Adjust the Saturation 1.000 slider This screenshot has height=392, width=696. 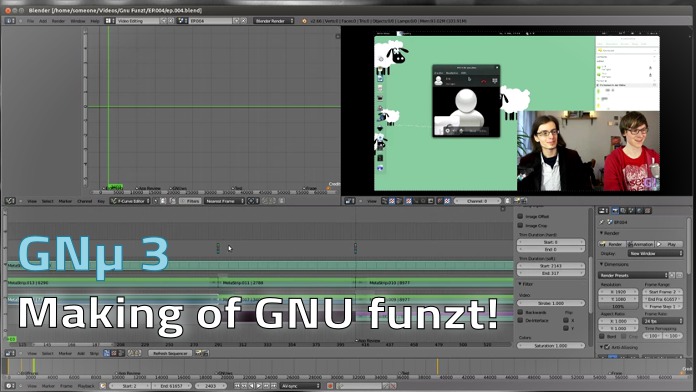(x=551, y=345)
